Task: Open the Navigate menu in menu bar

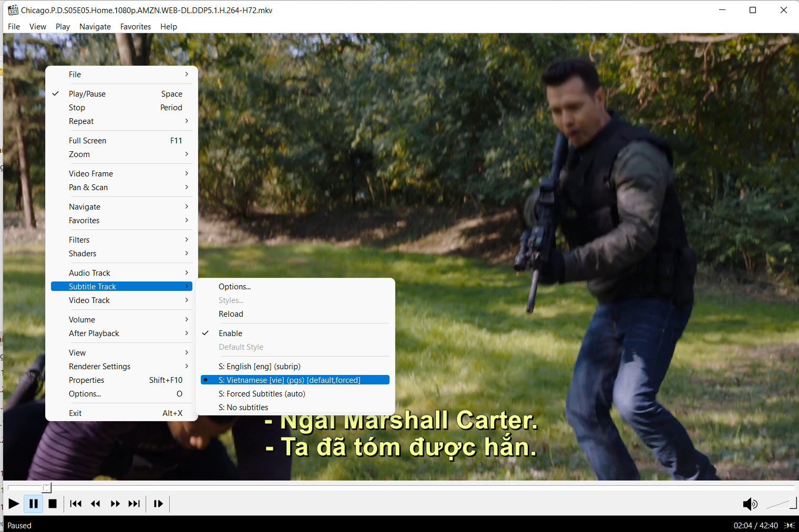Action: click(95, 27)
